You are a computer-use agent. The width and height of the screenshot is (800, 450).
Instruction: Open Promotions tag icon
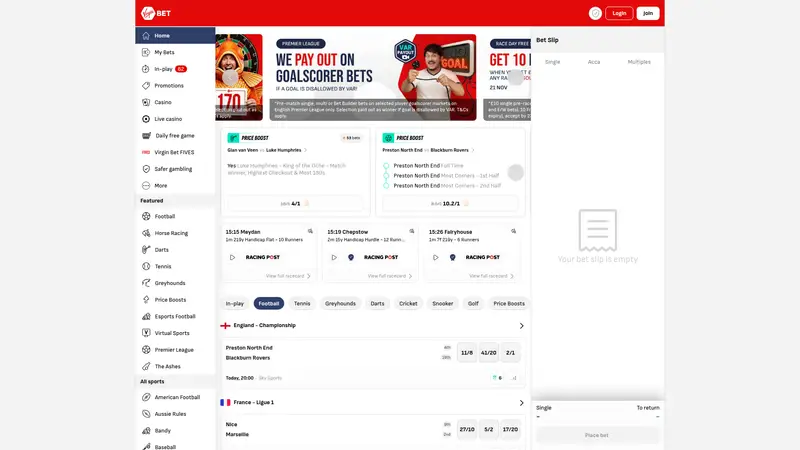pyautogui.click(x=146, y=86)
